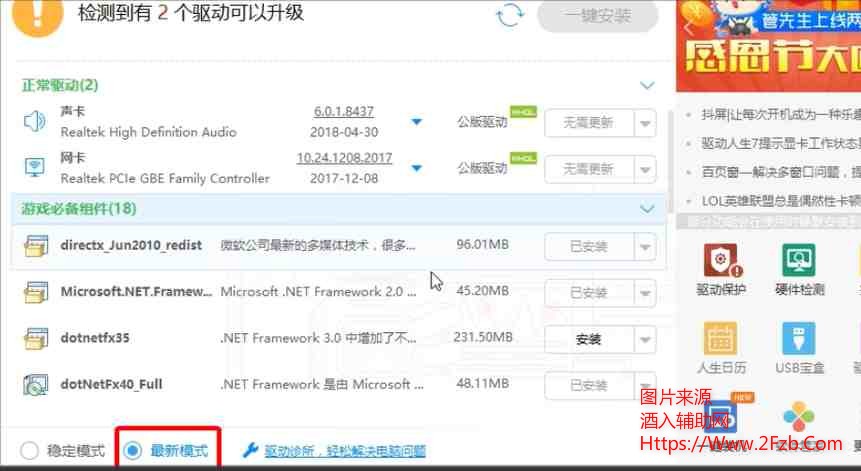Click 已安装 button for Microsoft.NET Framework
This screenshot has width=861, height=471.
(x=589, y=293)
